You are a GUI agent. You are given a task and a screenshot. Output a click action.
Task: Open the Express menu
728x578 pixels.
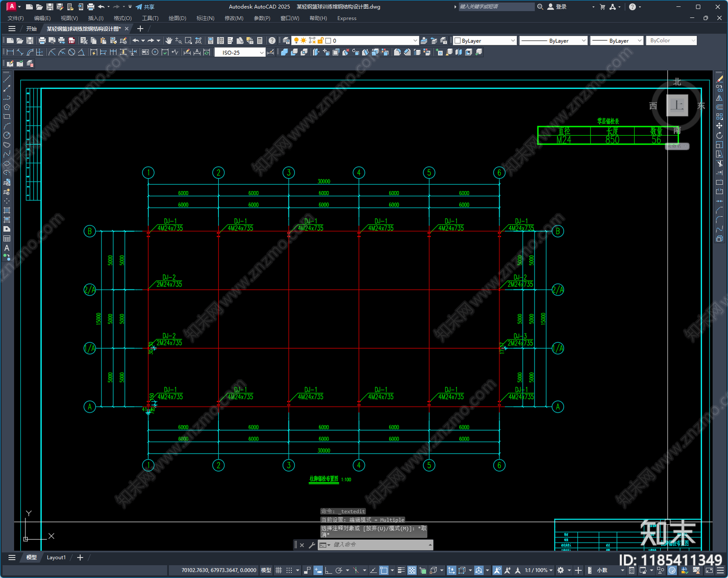click(x=347, y=18)
